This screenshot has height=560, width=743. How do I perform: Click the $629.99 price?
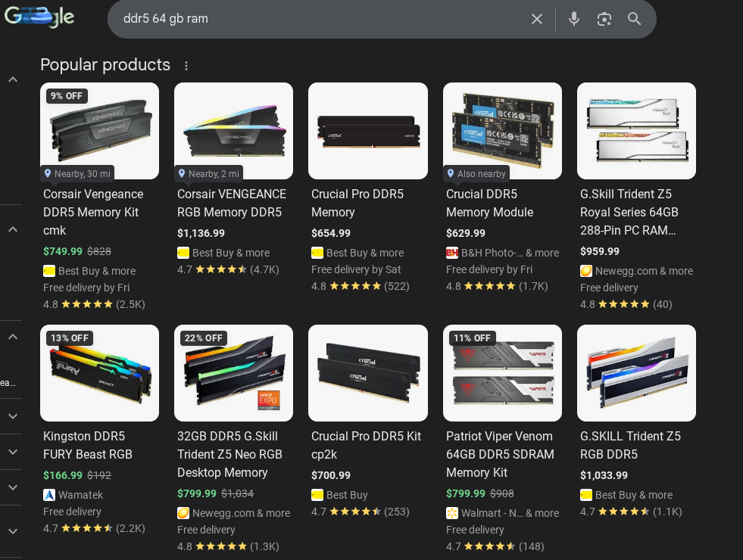(x=466, y=233)
